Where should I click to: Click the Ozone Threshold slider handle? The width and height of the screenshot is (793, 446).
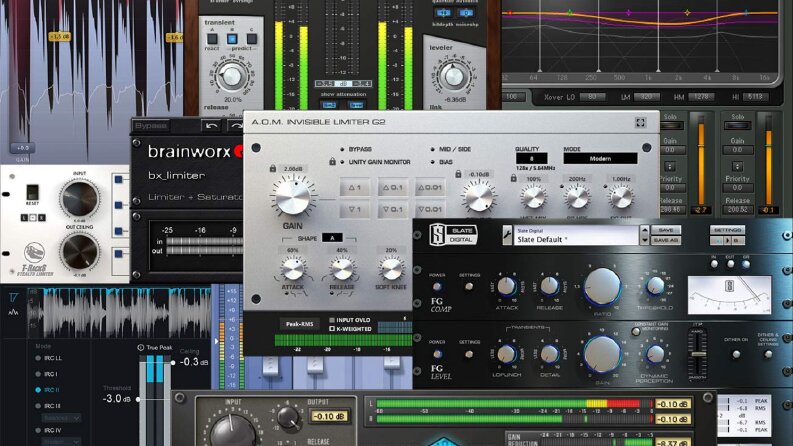[138, 399]
